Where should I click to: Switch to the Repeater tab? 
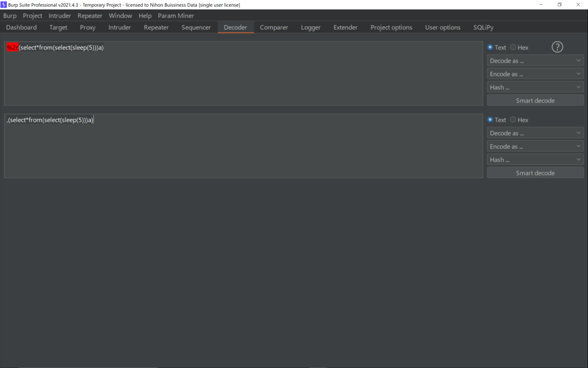point(156,27)
